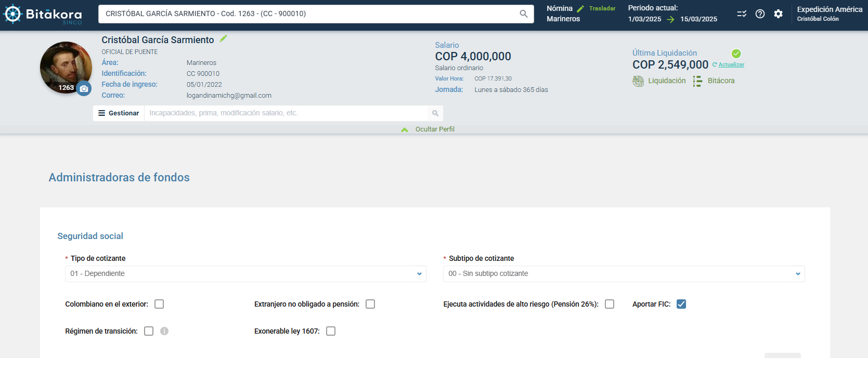Click the 1263 code badge on photo
Viewport: 868px width, 383px height.
pos(66,88)
